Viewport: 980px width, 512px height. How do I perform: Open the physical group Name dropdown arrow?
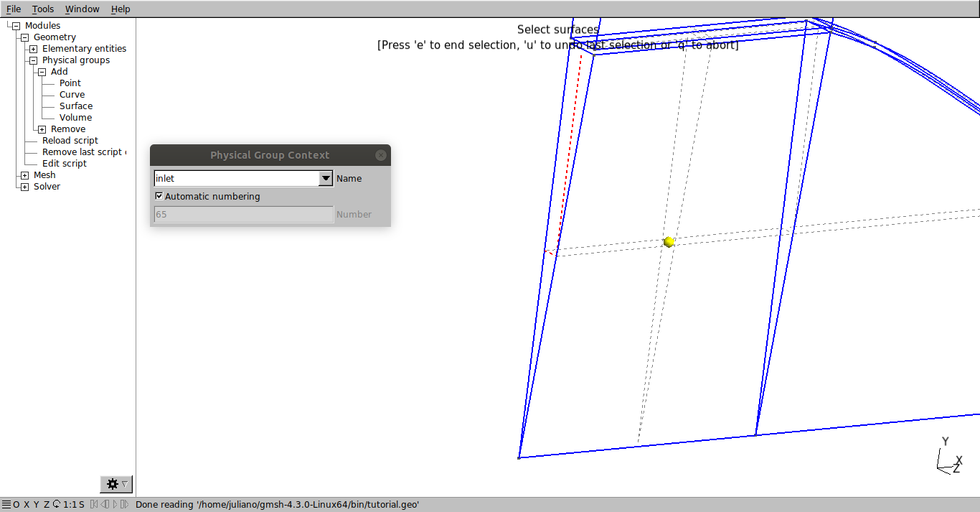tap(326, 178)
